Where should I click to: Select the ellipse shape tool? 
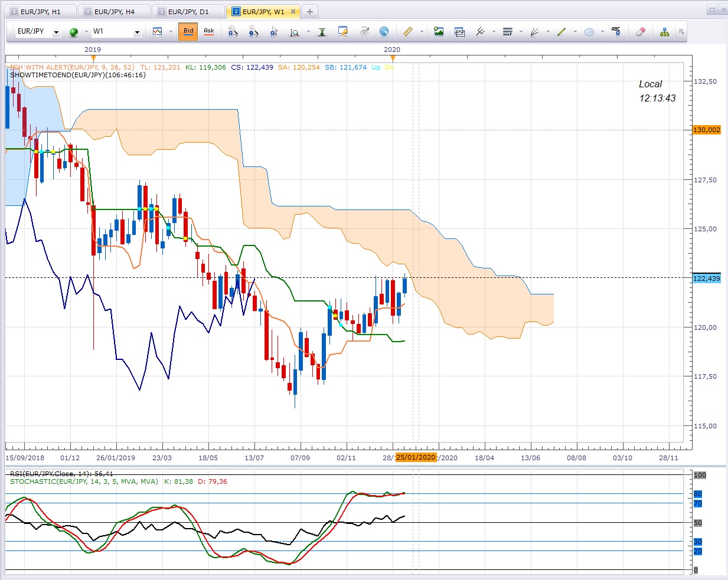(x=589, y=32)
